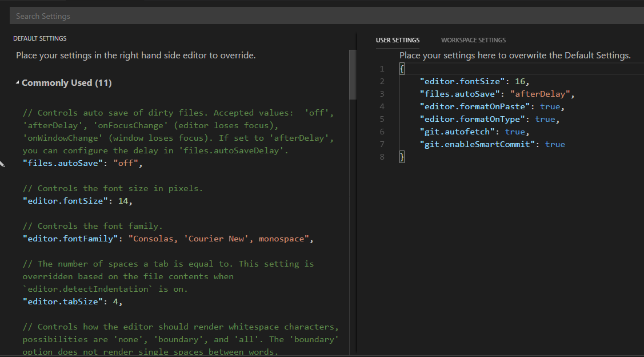Click the "Place your settings here to overwrite" hint
This screenshot has height=357, width=644.
pos(515,55)
